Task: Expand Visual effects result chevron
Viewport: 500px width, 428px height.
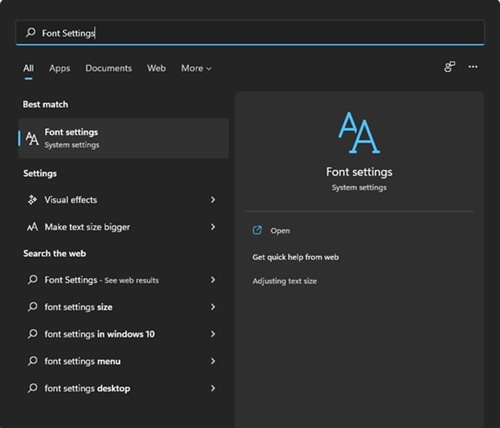Action: pyautogui.click(x=213, y=200)
